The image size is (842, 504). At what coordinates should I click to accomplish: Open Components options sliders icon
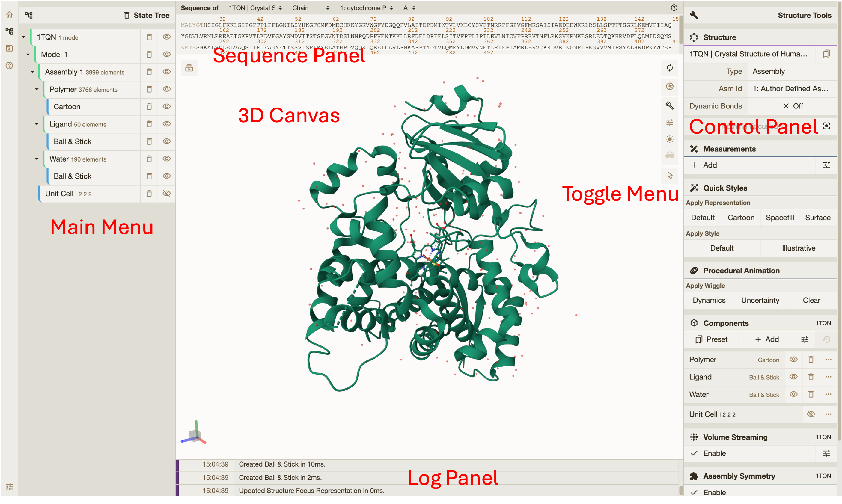tap(804, 339)
